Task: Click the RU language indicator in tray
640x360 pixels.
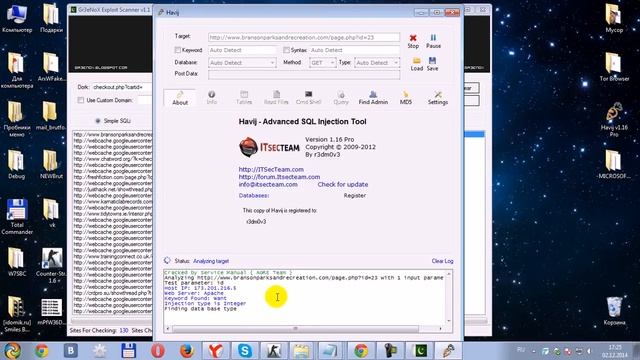Action: (x=521, y=350)
